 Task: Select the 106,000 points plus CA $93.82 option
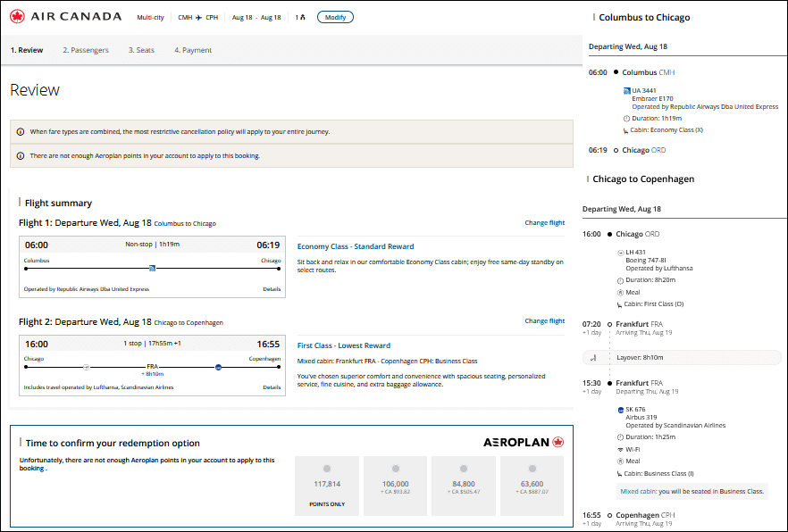point(396,486)
